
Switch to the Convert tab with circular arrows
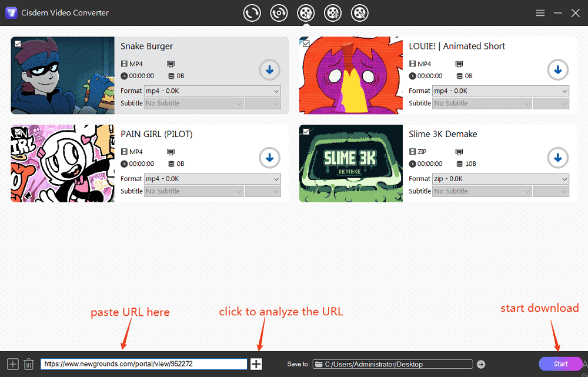coord(252,13)
